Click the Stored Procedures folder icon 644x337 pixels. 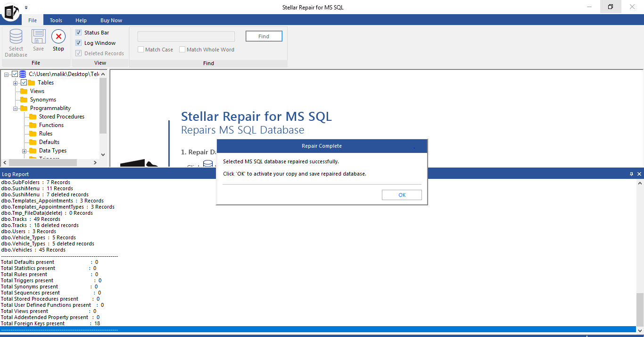pyautogui.click(x=33, y=117)
